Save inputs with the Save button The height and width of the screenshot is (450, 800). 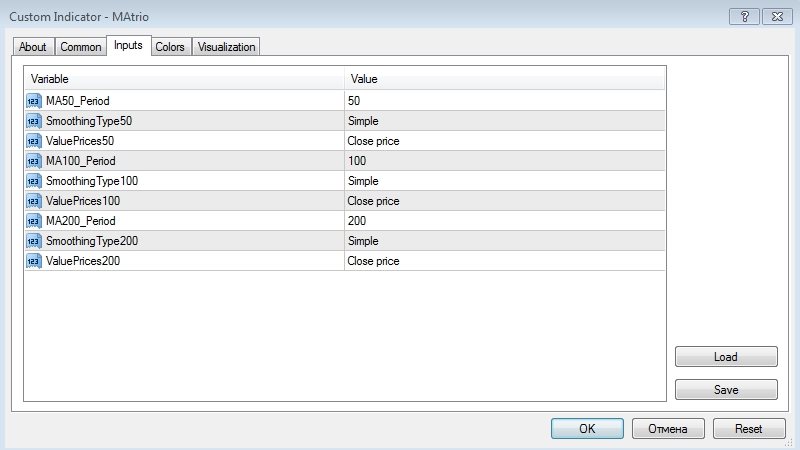coord(726,390)
